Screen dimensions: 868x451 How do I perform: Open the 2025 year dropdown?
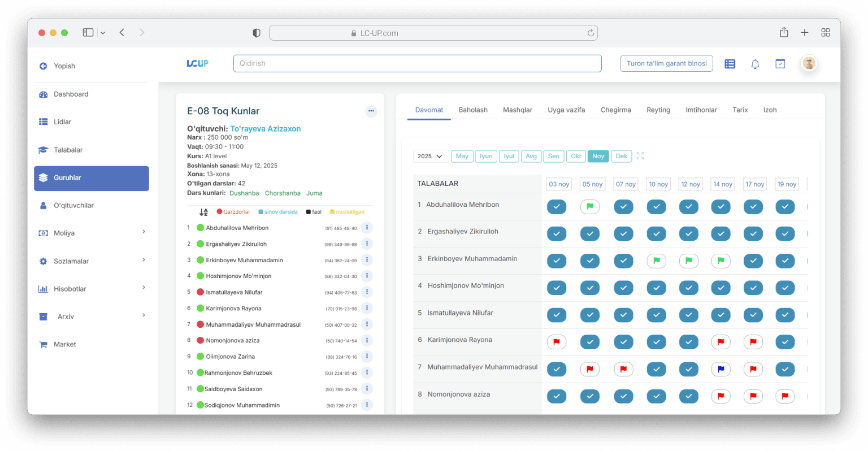tap(431, 156)
